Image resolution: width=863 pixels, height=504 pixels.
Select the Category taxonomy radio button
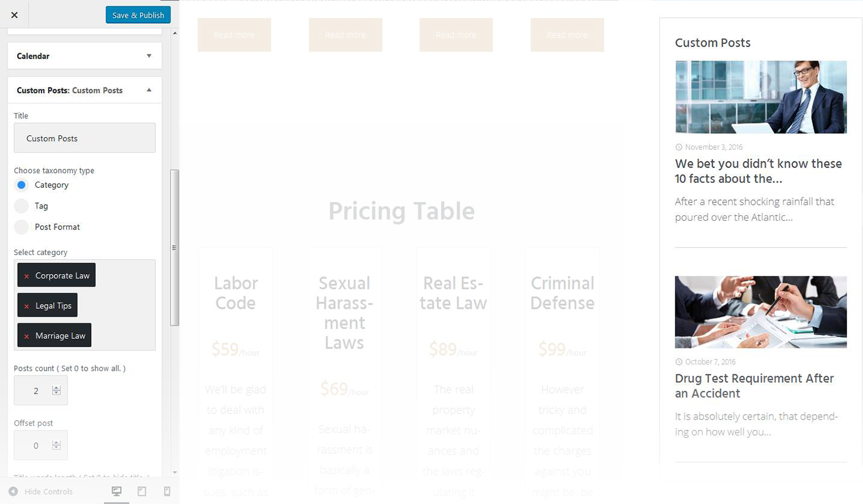click(x=21, y=185)
